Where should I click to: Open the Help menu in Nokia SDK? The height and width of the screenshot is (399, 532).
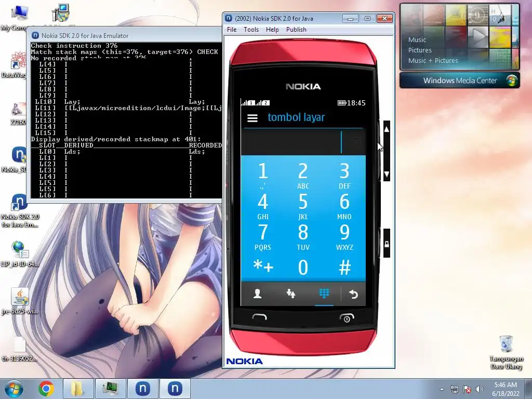point(272,30)
